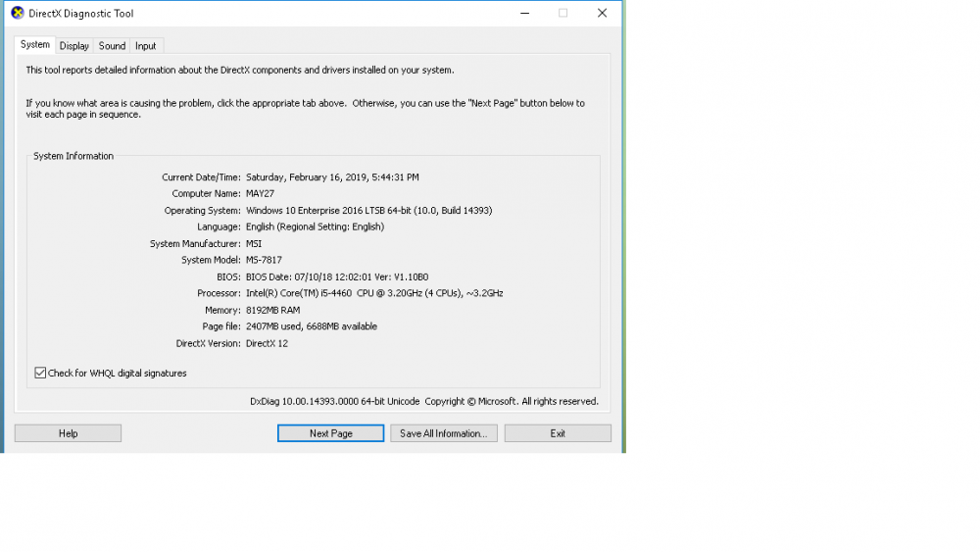Viewport: 980px width, 552px height.
Task: Close the DirectX Diagnostic Tool window
Action: [602, 14]
